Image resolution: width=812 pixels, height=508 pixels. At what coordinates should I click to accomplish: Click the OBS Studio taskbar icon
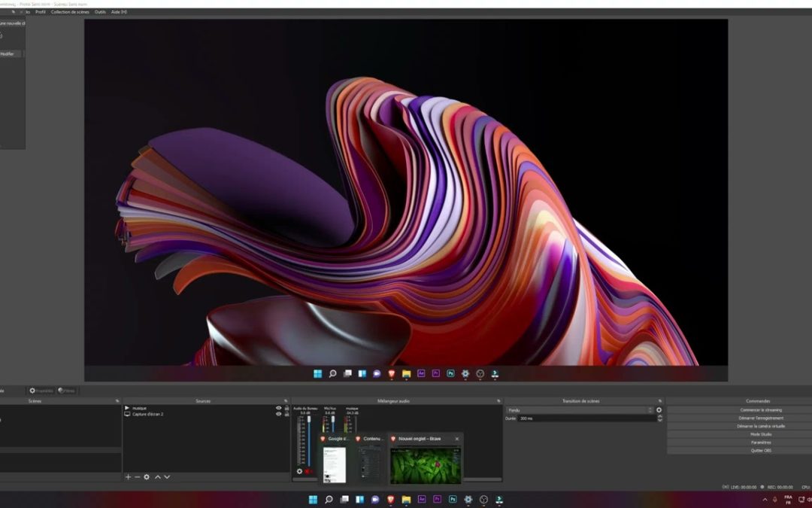(483, 500)
